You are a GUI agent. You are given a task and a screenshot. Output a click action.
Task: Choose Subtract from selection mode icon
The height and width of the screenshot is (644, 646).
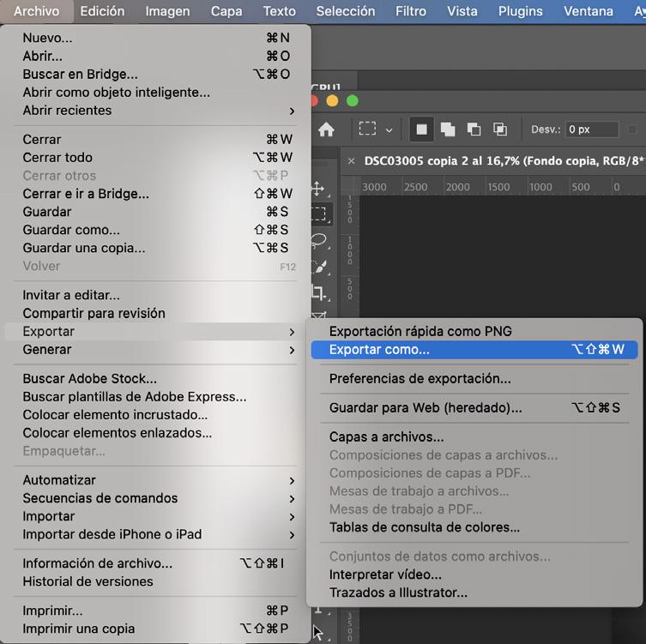click(474, 129)
